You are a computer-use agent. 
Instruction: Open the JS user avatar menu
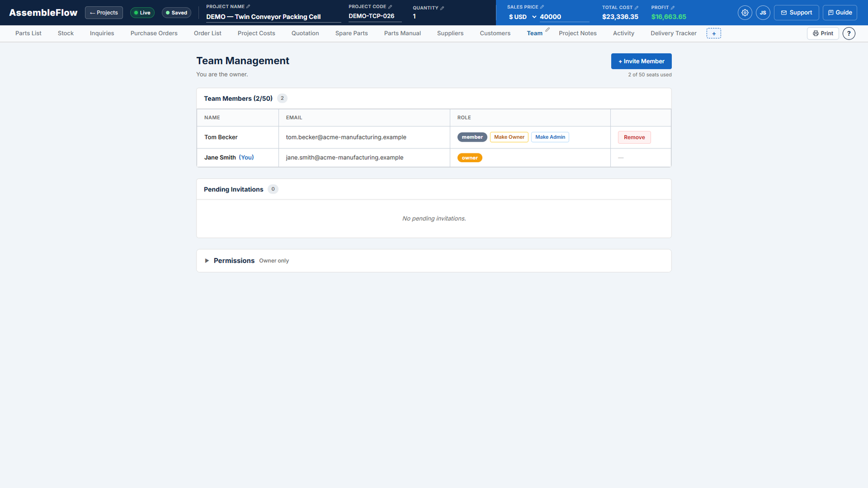coord(763,12)
